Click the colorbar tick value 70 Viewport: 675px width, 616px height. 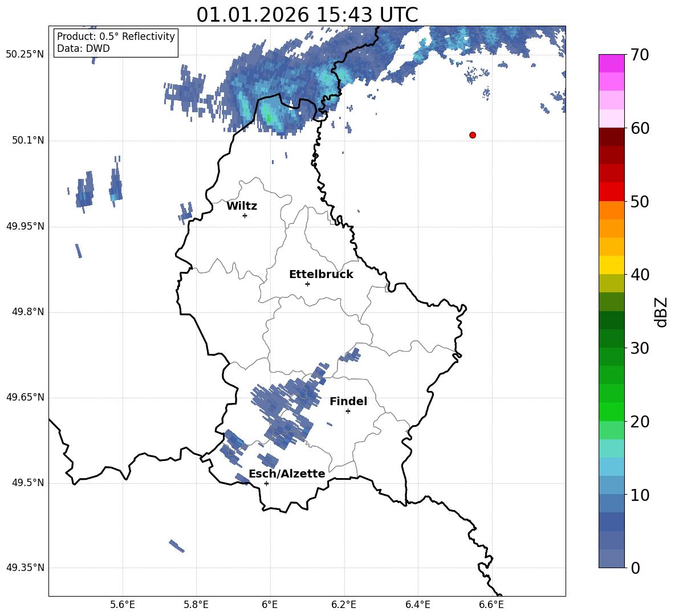640,55
